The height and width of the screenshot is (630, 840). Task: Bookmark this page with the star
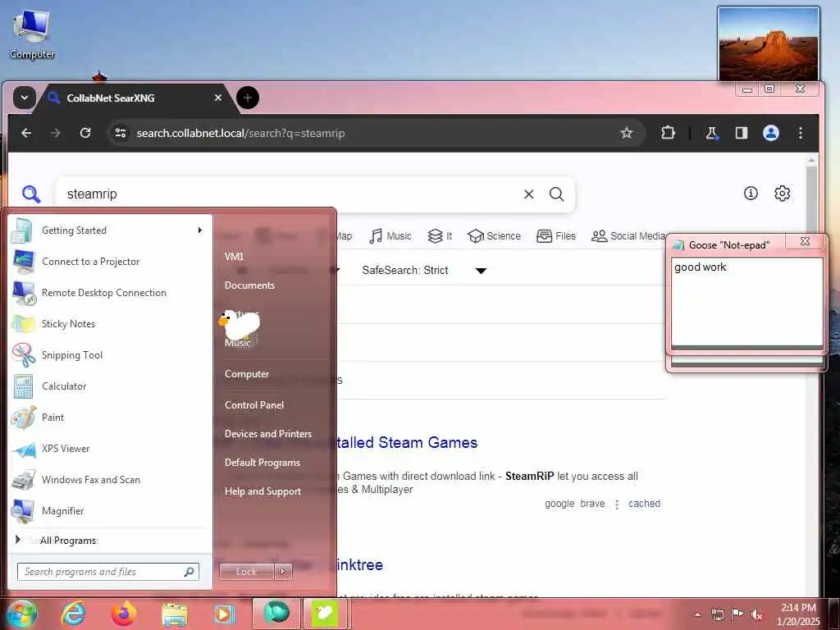point(626,133)
